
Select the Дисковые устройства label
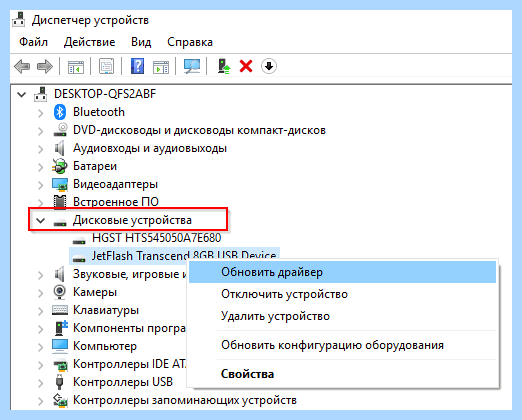(132, 220)
